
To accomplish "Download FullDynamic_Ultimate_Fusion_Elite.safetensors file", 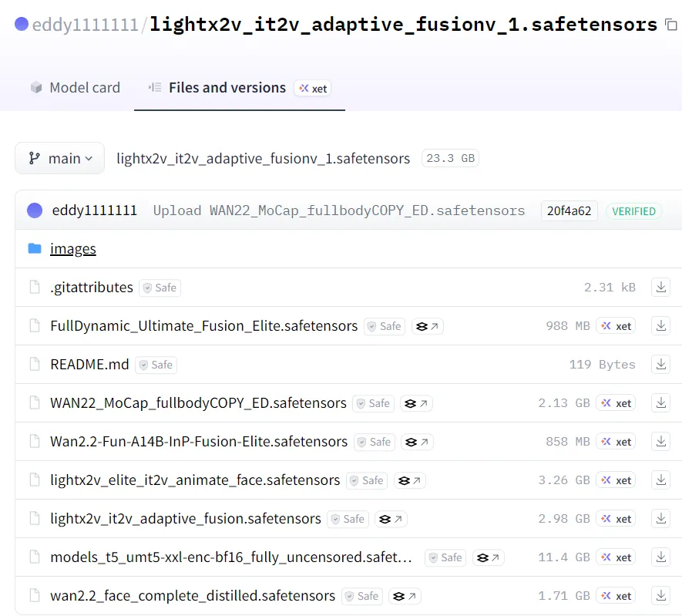I will coord(660,326).
